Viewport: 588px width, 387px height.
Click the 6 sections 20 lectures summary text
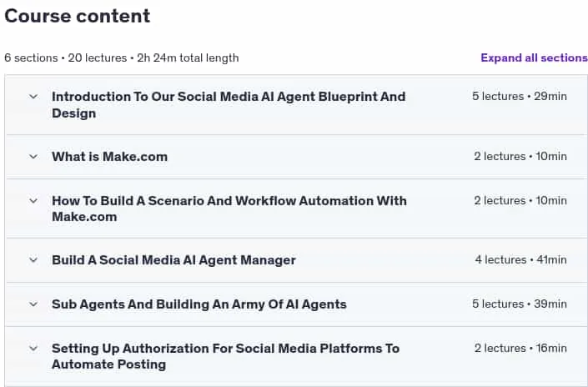coord(122,58)
